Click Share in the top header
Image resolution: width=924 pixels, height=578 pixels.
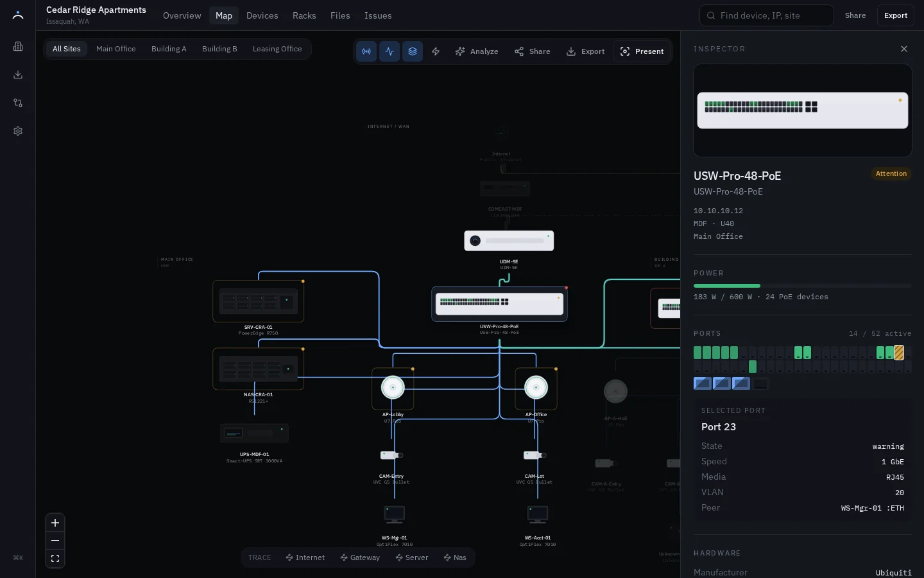pyautogui.click(x=855, y=15)
